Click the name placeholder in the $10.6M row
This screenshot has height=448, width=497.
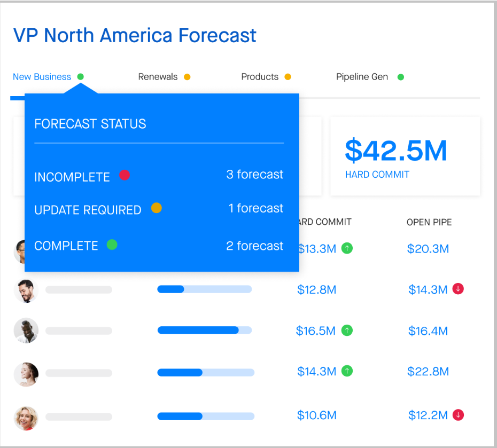[79, 416]
